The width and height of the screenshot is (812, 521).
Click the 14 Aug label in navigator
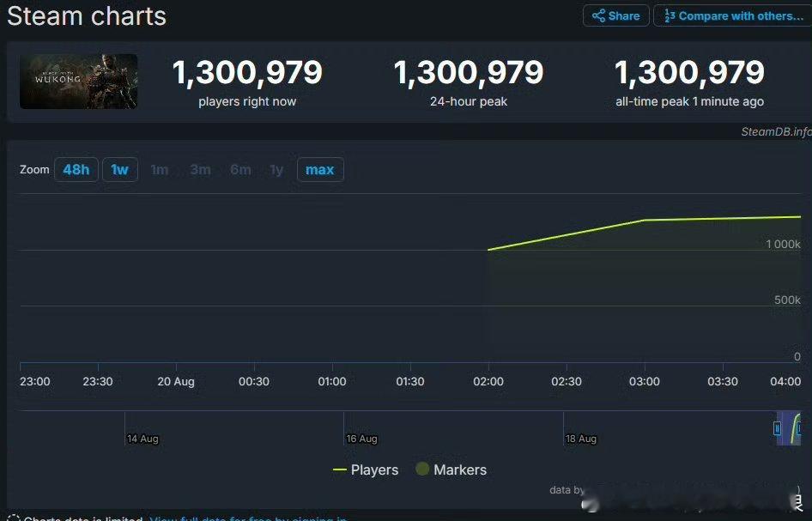coord(143,439)
